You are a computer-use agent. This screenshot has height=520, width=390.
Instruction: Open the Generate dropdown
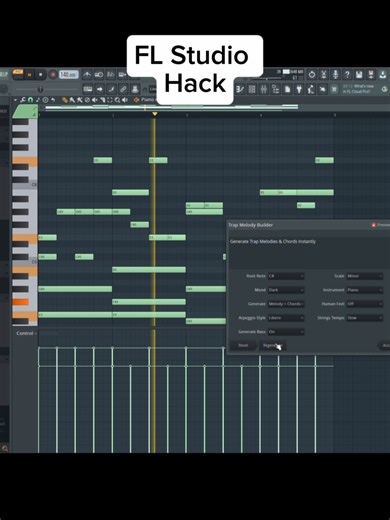click(x=286, y=304)
